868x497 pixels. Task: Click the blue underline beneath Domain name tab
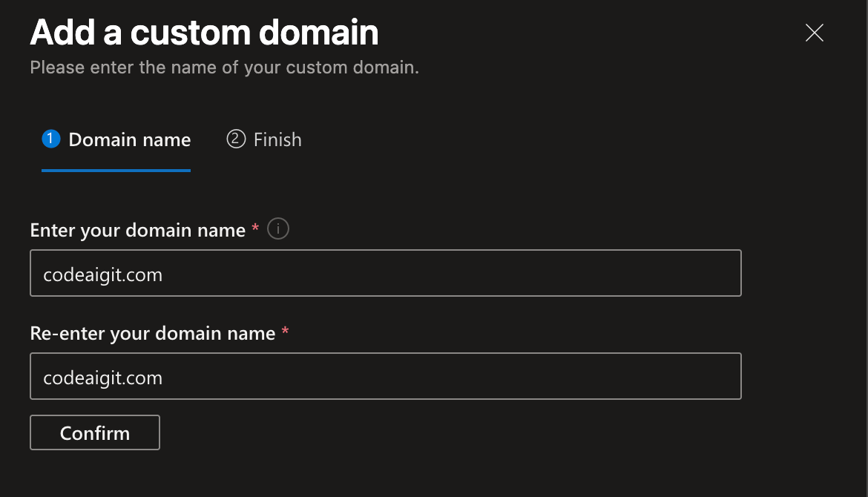(116, 171)
